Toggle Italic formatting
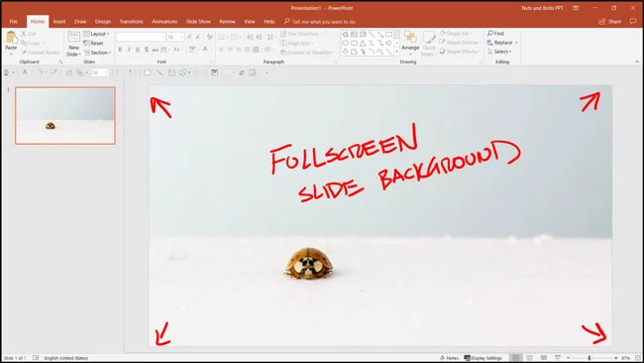This screenshot has height=363, width=644. [129, 50]
